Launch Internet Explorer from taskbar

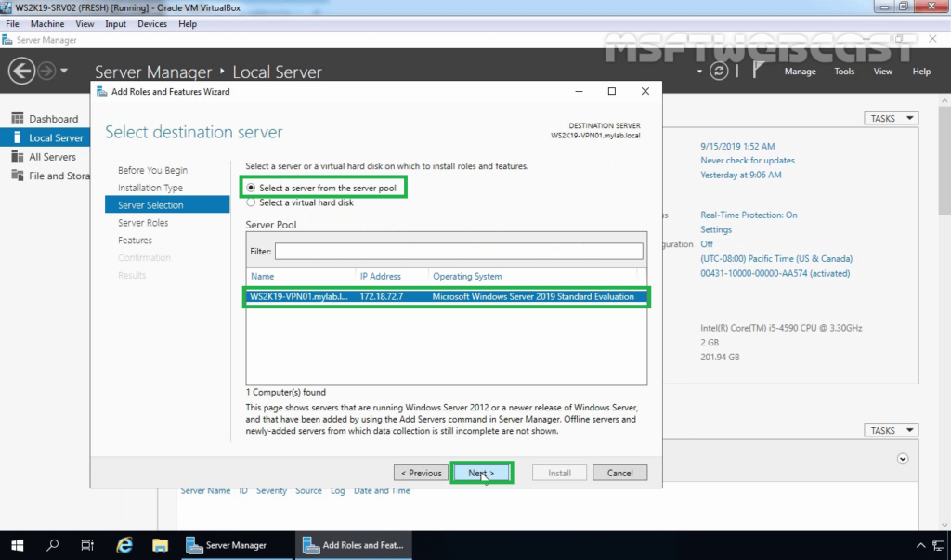tap(124, 545)
